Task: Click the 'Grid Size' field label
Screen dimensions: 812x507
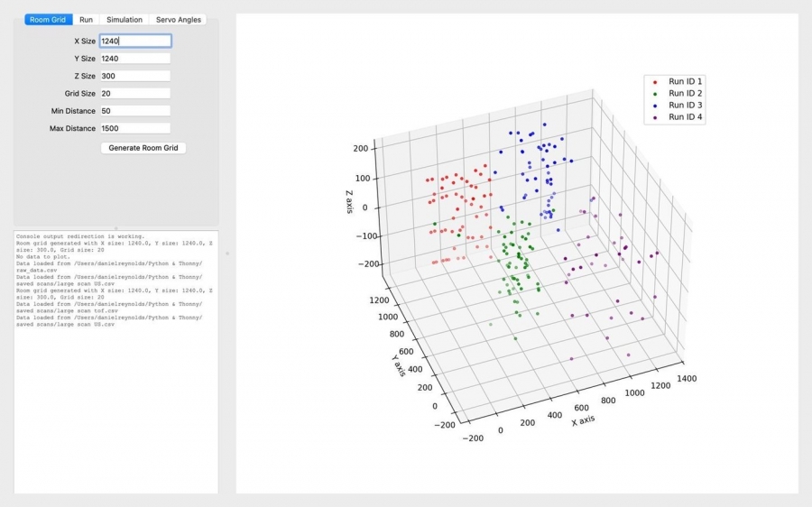Action: [x=79, y=94]
